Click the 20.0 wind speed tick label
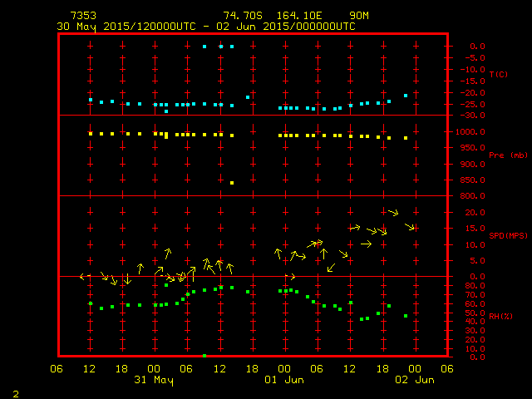Viewport: 532px width, 399px height. [470, 213]
